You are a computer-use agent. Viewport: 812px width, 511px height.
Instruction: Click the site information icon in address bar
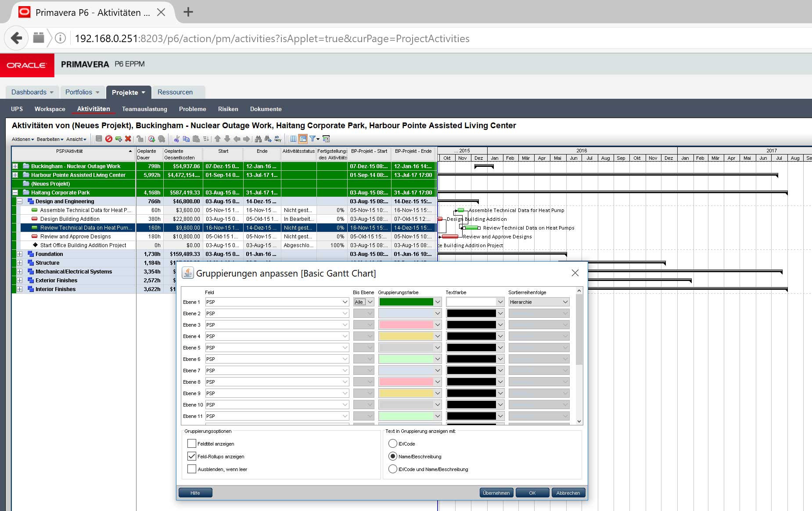click(x=61, y=38)
